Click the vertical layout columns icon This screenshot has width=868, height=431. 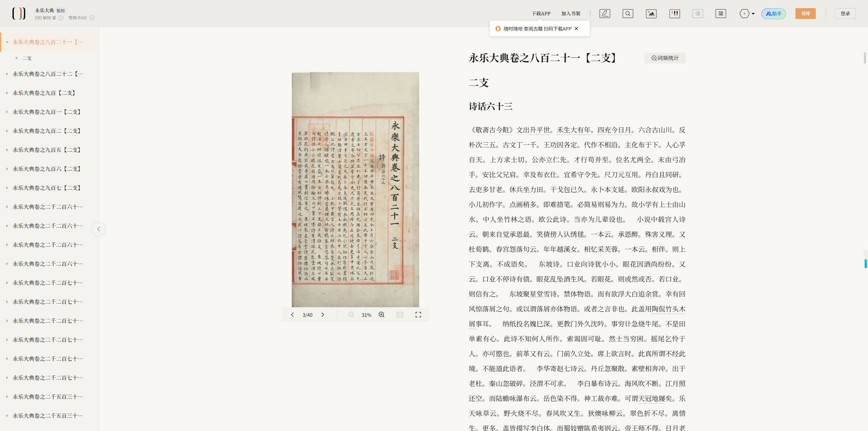tap(674, 14)
